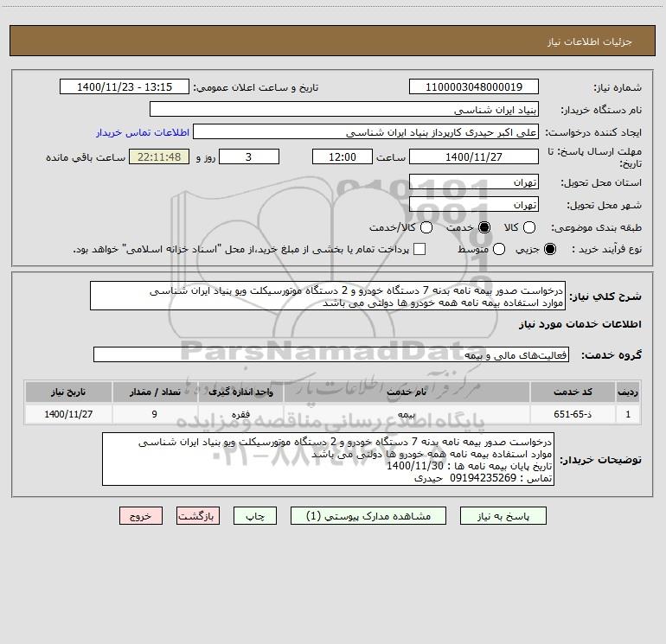This screenshot has width=666, height=644.
Task: Click the ردیف column header
Action: coord(628,392)
